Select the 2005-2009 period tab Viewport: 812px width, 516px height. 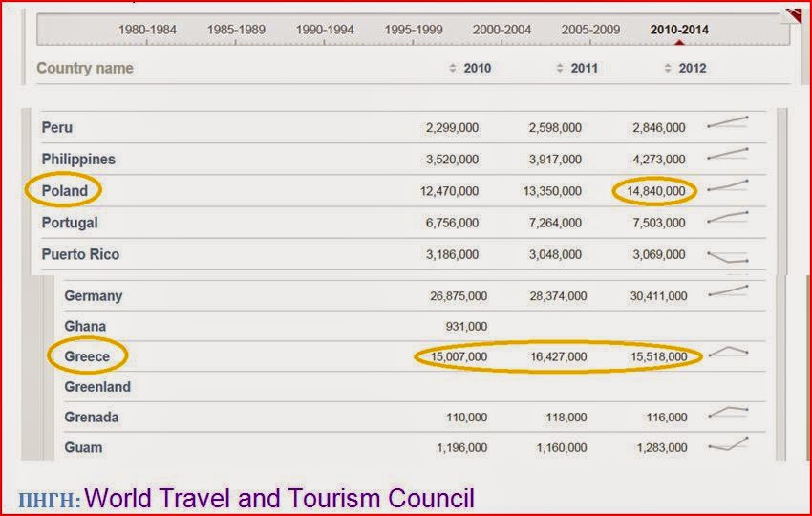point(590,30)
